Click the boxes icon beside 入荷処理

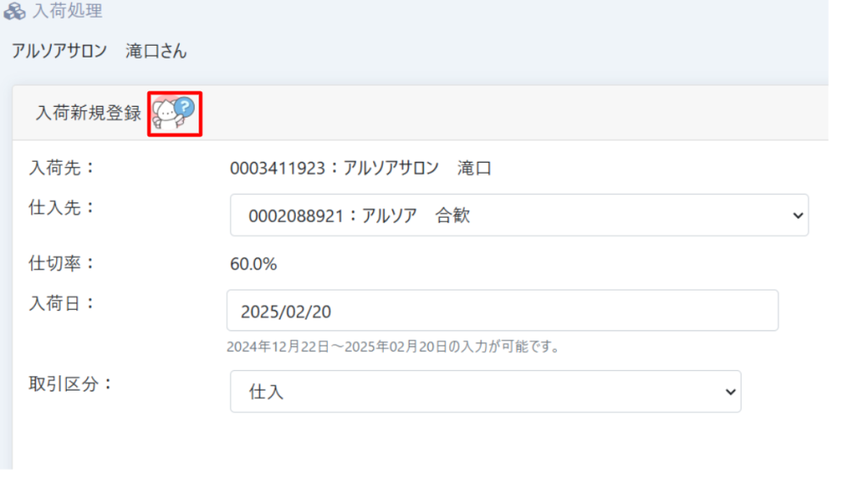point(14,12)
